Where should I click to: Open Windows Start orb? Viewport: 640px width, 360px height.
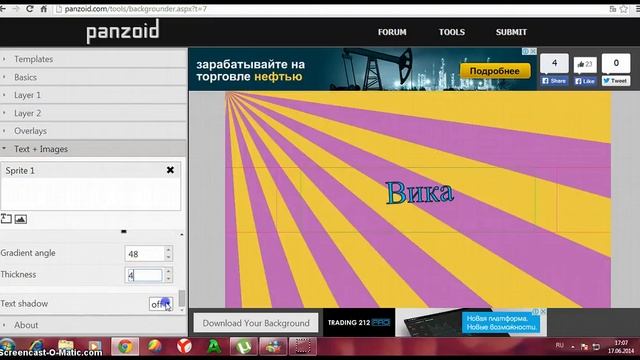(x=7, y=346)
